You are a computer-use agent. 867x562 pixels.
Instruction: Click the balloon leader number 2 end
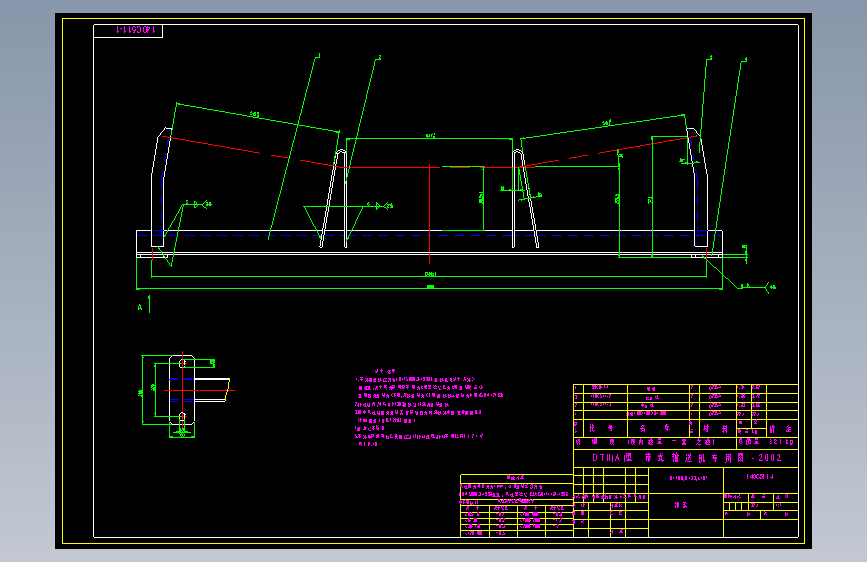(379, 57)
